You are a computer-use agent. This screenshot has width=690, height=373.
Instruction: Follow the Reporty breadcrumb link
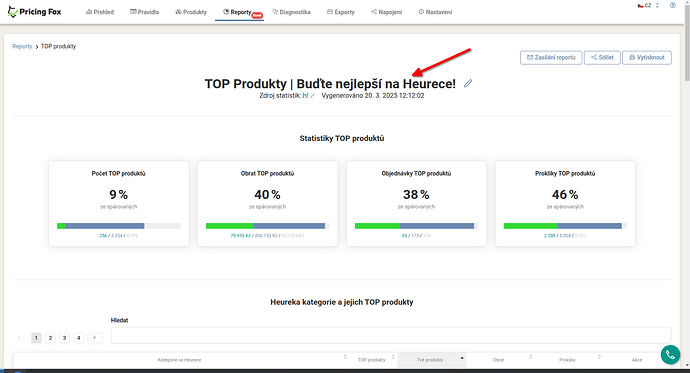[x=22, y=46]
